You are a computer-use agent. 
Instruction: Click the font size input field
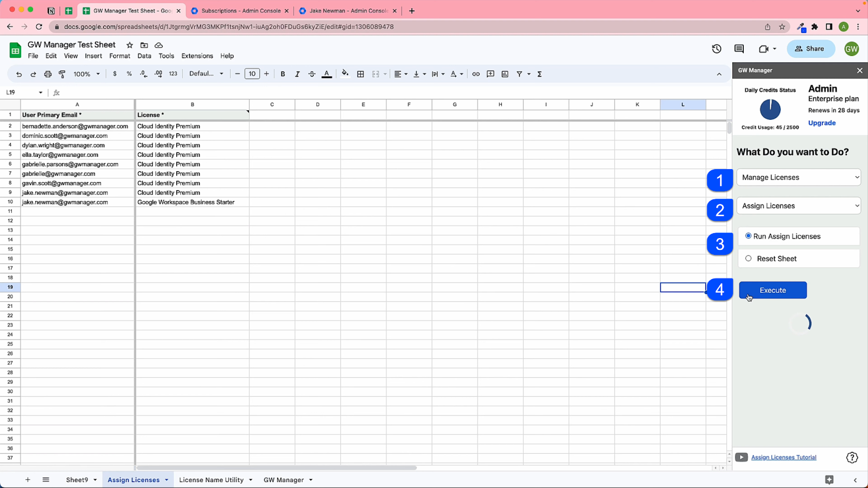[x=252, y=74]
